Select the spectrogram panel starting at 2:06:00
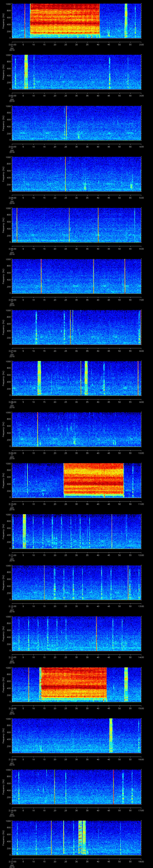Screen dimensions: 153x868 click(76, 276)
